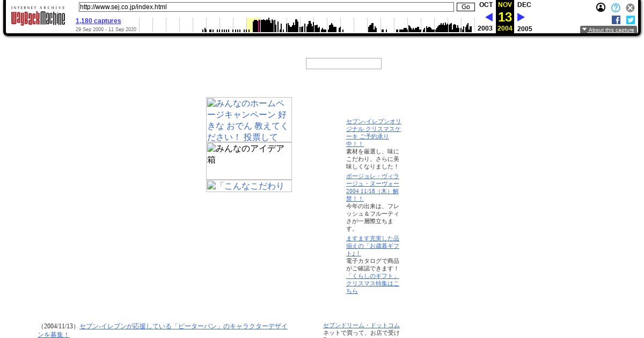Click the text 電子カタログで商品がご確認できます
The image size is (644, 338).
point(372,264)
